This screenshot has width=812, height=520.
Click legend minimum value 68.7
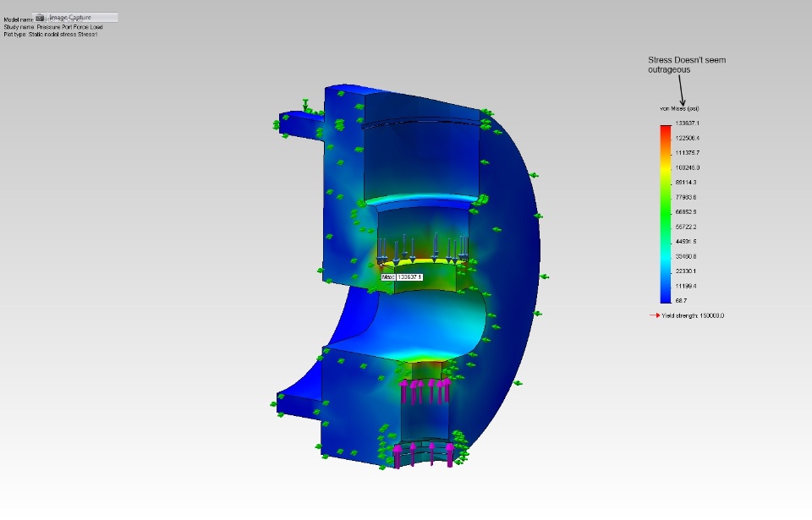pos(681,301)
